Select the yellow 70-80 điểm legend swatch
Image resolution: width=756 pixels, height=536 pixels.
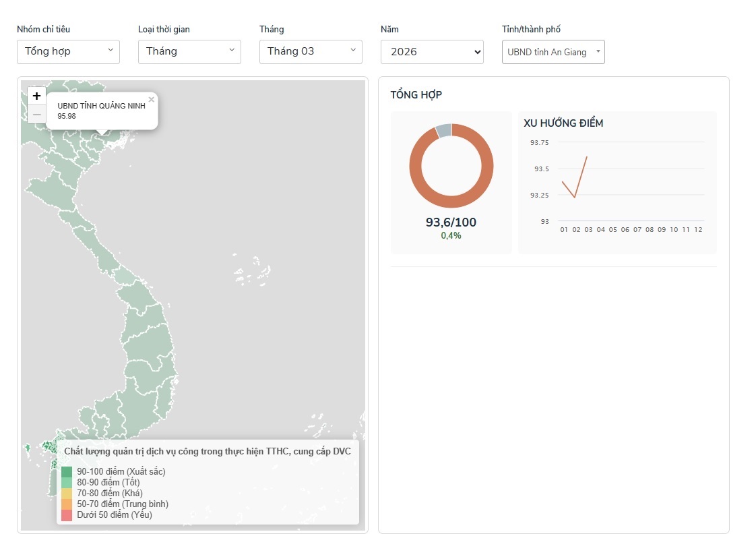pyautogui.click(x=67, y=494)
